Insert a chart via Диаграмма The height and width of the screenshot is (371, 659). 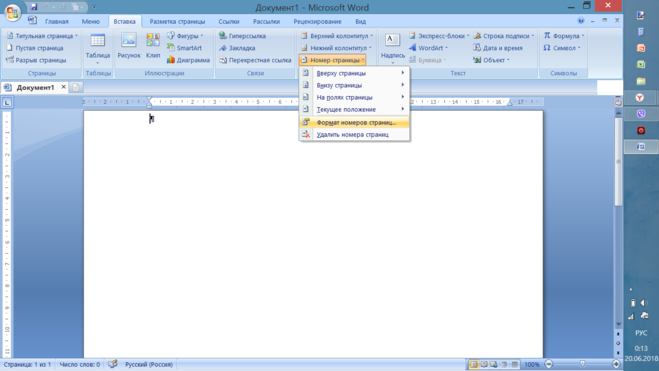click(188, 60)
